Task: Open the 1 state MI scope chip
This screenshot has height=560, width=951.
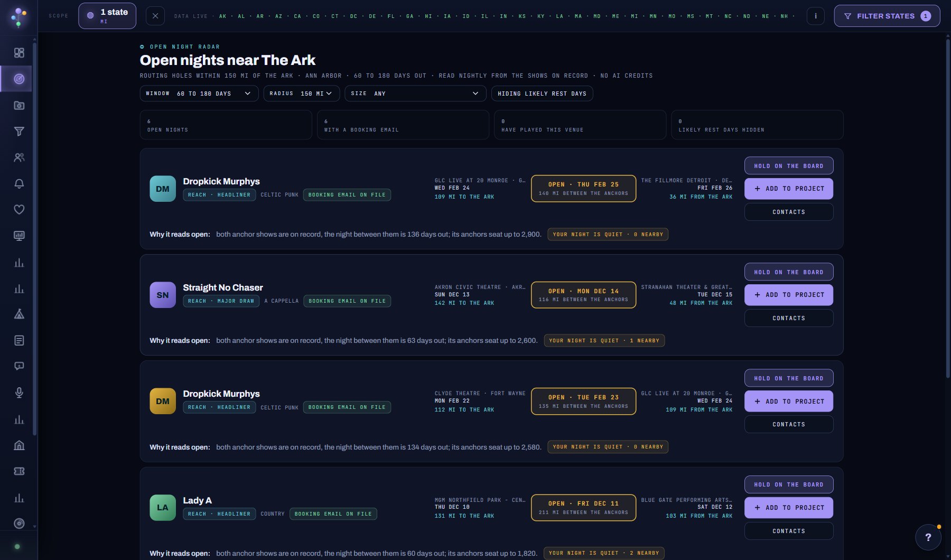Action: click(107, 16)
